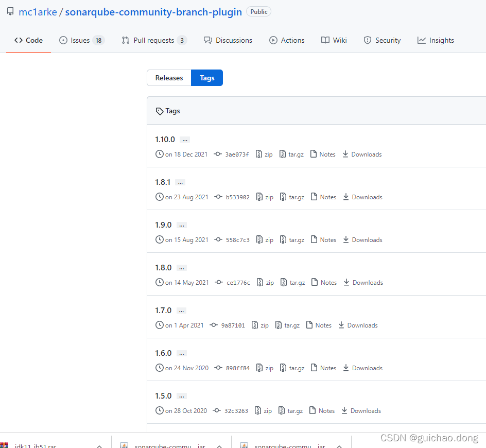Select the Tags view button
This screenshot has height=448, width=486.
click(x=207, y=78)
